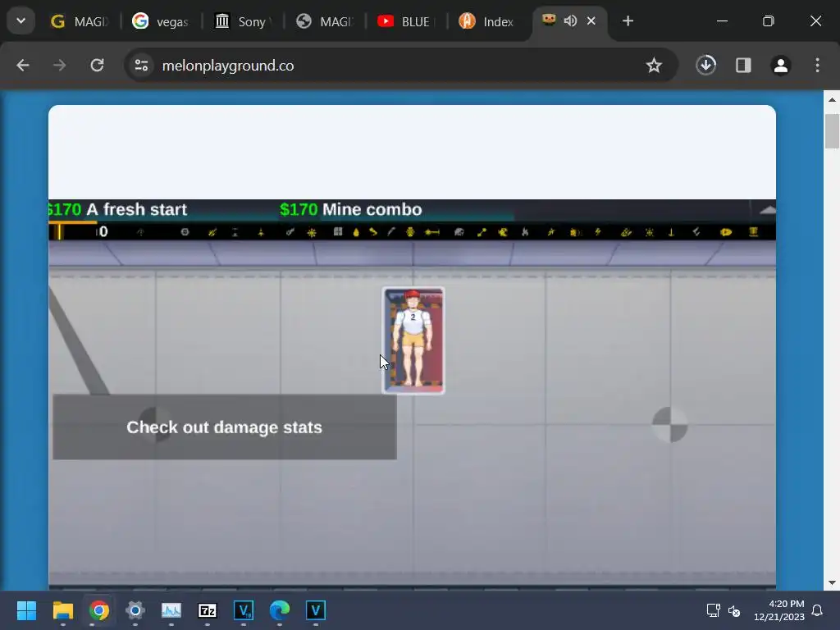The image size is (840, 630).
Task: Click the character card with red cap
Action: click(413, 340)
